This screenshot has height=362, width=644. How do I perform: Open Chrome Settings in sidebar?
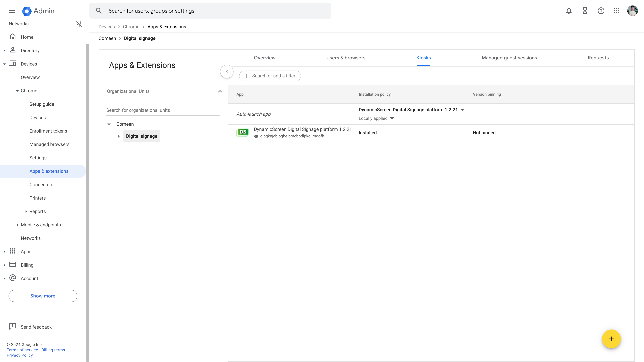[x=38, y=158]
